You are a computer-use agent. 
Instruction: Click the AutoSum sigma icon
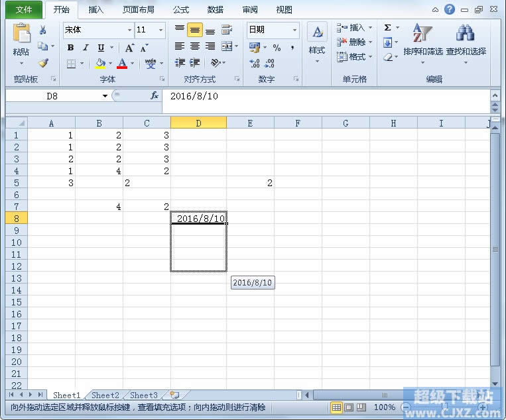[x=388, y=28]
